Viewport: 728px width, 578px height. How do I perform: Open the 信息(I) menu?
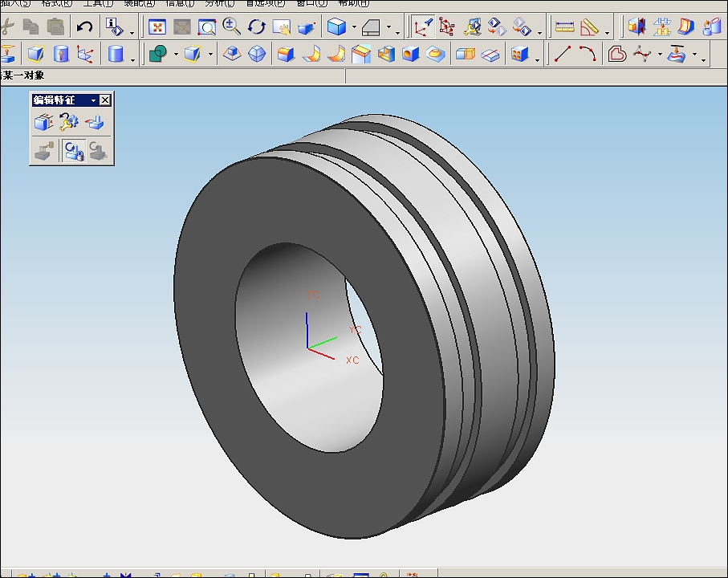coord(180,3)
